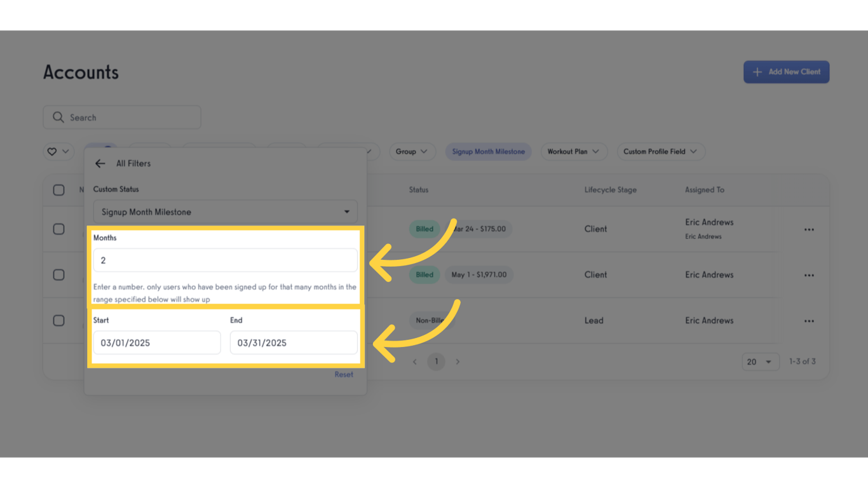Click the heart favorites icon
The height and width of the screenshot is (488, 868).
(x=51, y=151)
